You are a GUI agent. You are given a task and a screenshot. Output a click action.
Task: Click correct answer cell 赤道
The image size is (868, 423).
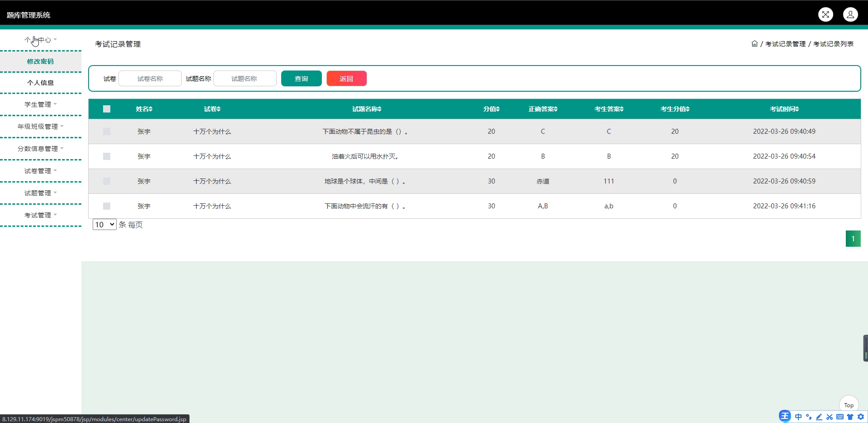click(x=543, y=181)
